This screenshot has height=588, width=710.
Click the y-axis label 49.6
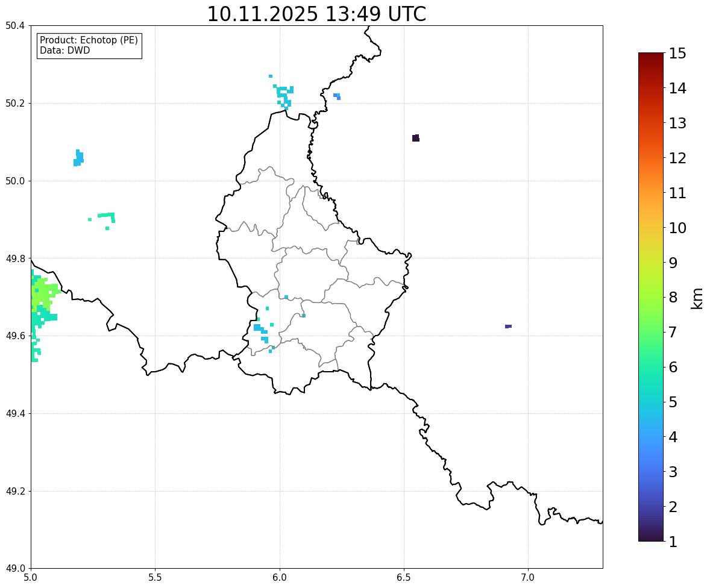15,336
